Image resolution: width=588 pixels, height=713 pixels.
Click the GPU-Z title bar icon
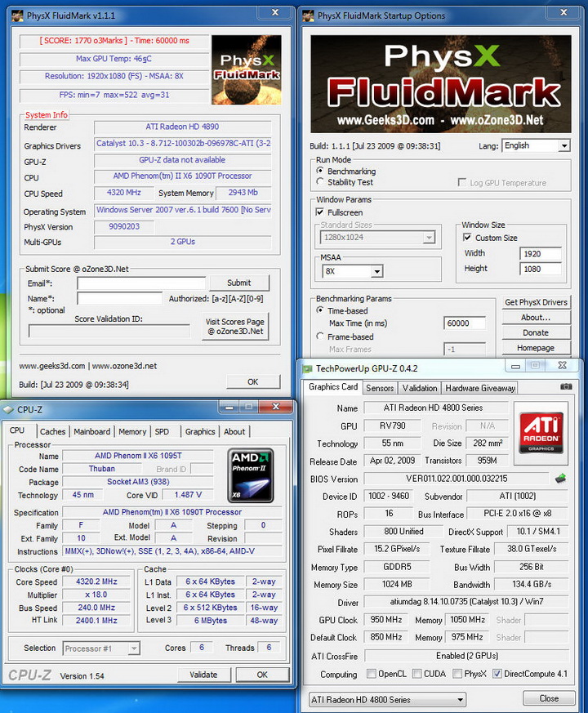[x=308, y=368]
